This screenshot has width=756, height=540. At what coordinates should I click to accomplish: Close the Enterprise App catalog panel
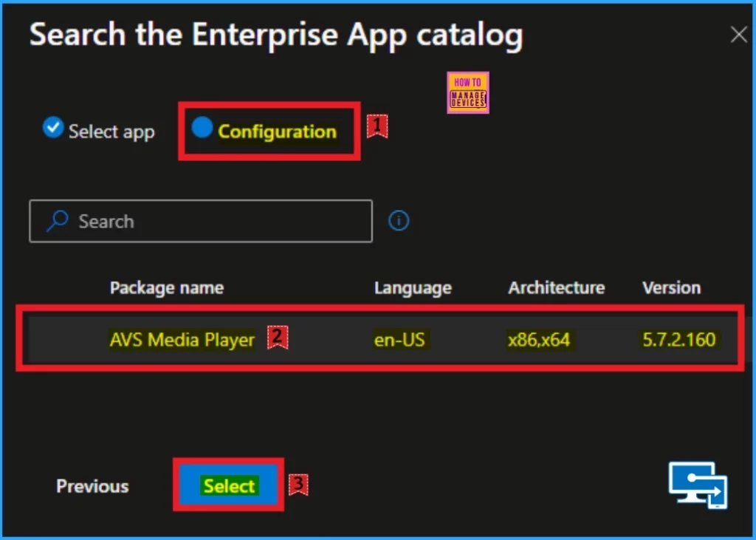tap(738, 34)
